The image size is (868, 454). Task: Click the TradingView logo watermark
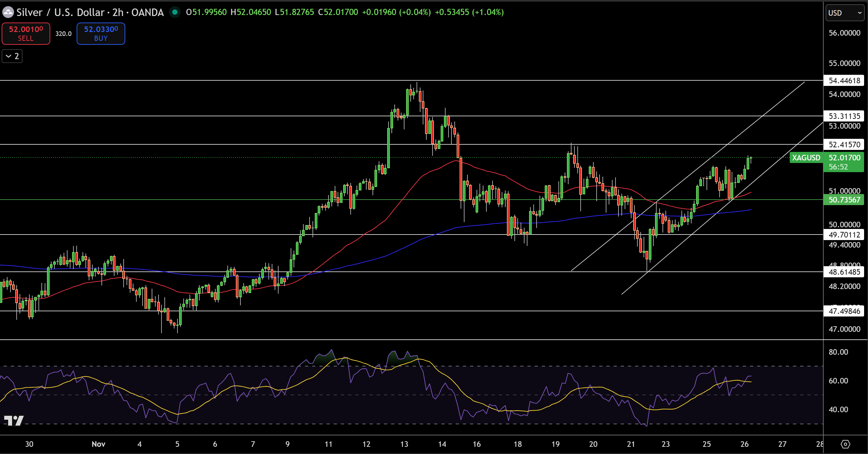point(14,421)
